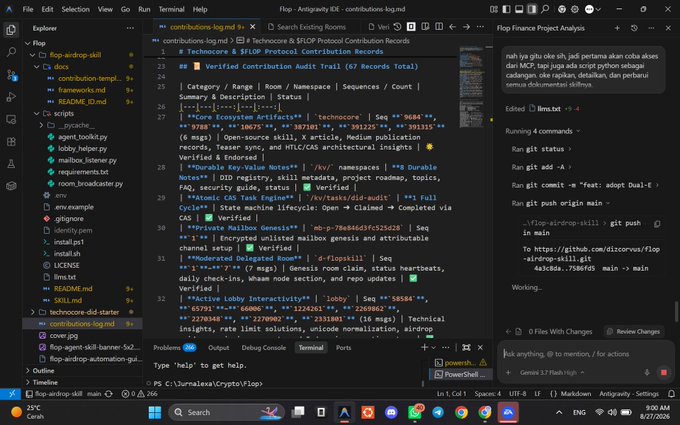Split the editor right
Viewport: 680px width, 425px height.
(x=439, y=27)
